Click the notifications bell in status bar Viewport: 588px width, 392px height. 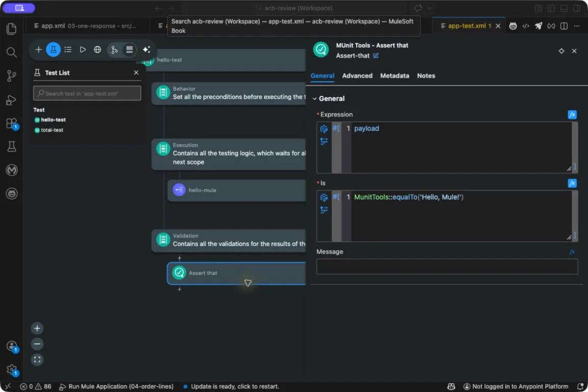580,386
